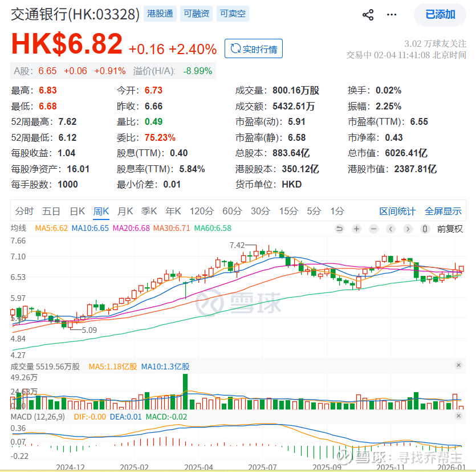Viewport: 476px width, 472px height.
Task: Select the 可融资 tag
Action: pos(196,14)
